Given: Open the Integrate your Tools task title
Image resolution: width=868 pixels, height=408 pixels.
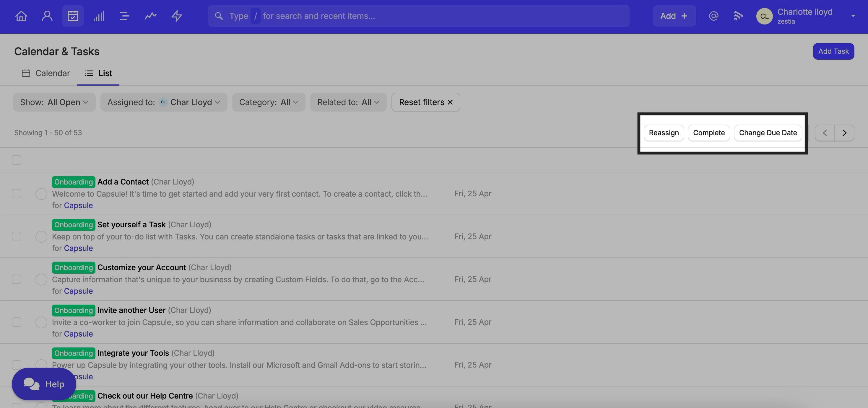Looking at the screenshot, I should click(133, 353).
